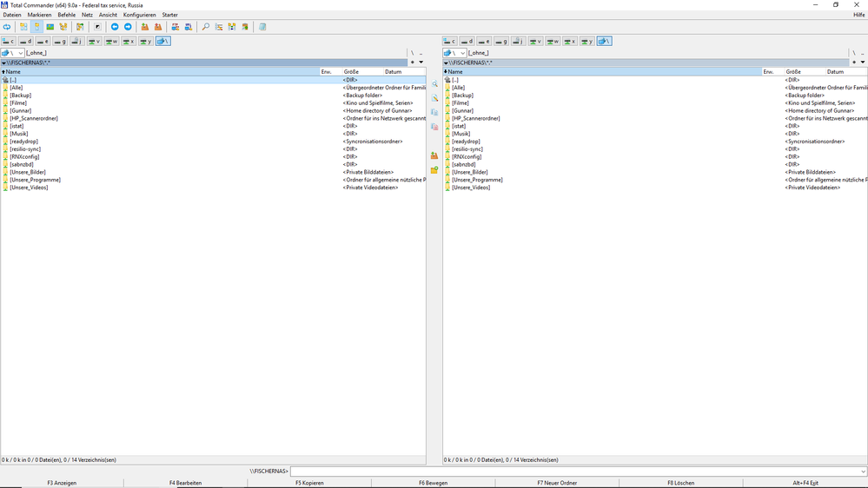Click the Refresh (reread source) toolbar icon
868x488 pixels.
7,27
